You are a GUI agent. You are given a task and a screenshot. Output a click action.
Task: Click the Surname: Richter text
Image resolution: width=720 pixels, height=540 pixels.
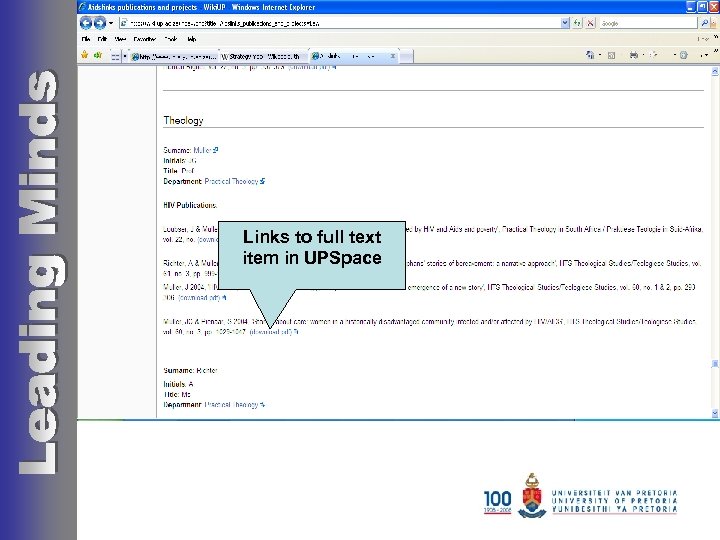190,370
